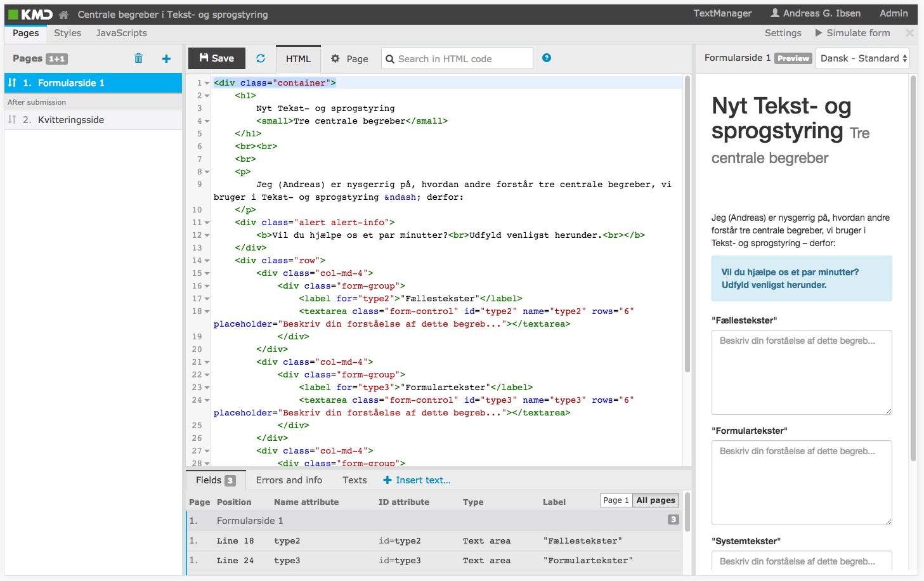Viewport: 924px width, 581px height.
Task: Click the KMD home icon
Action: click(62, 13)
